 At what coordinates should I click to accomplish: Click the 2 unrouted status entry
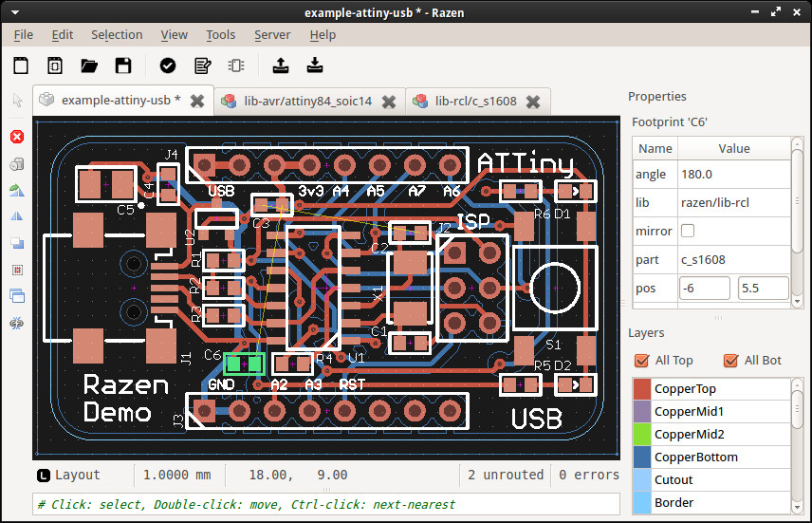506,476
